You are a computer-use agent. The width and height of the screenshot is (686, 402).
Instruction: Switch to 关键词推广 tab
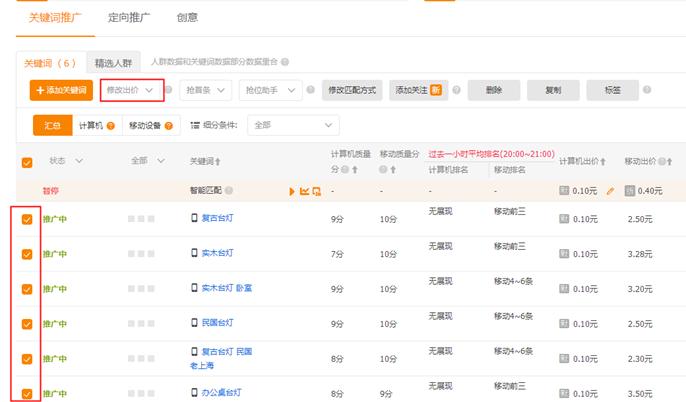pyautogui.click(x=55, y=18)
